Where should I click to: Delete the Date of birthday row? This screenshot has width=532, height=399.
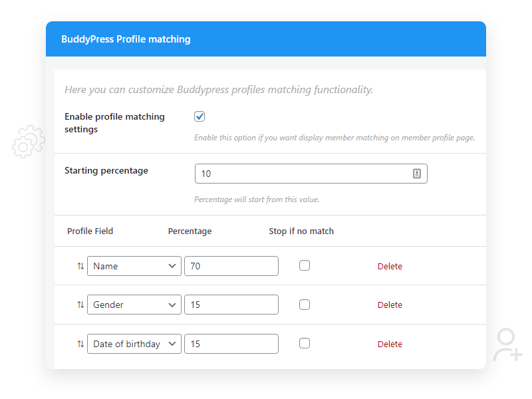coord(390,344)
